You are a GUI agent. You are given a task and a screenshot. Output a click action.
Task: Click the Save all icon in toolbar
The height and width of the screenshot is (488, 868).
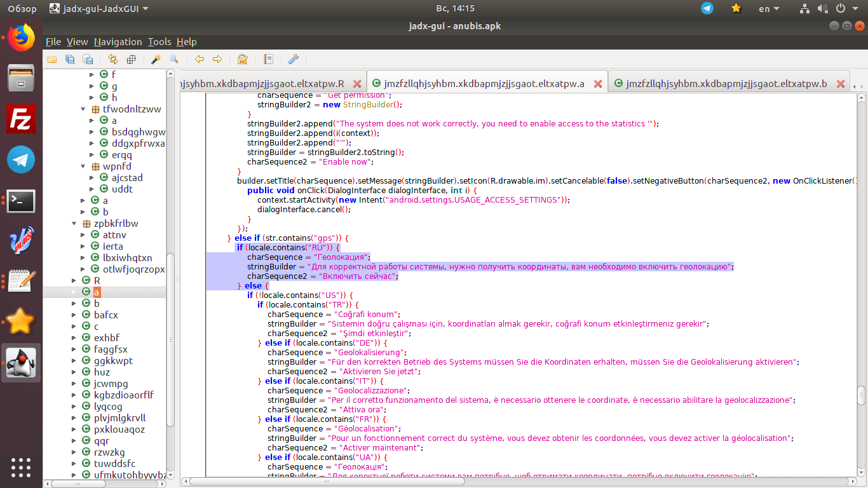tap(70, 59)
